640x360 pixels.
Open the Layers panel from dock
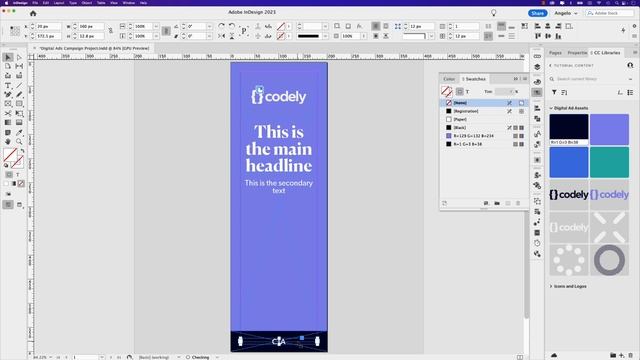pos(537,67)
